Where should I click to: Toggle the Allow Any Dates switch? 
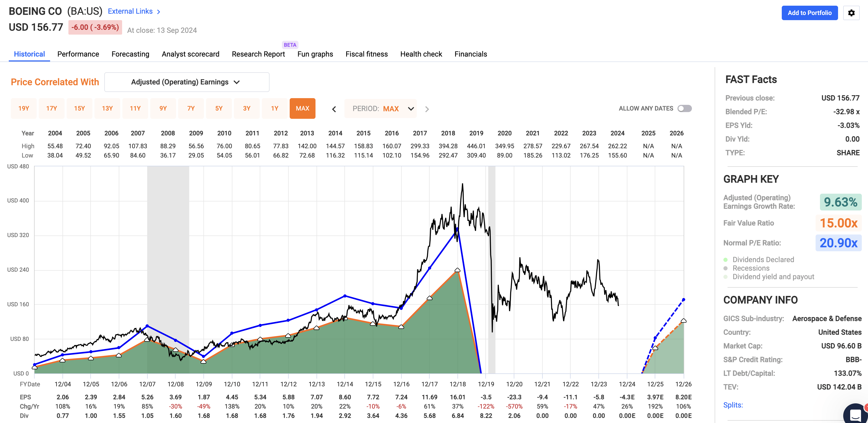[x=684, y=108]
